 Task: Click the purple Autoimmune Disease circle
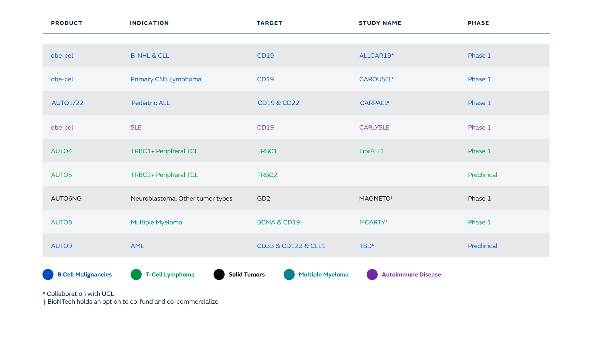tap(372, 274)
